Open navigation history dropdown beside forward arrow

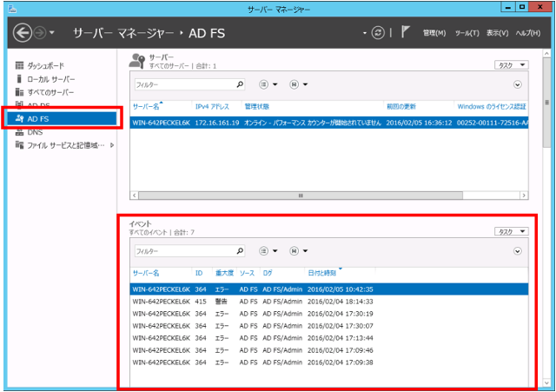pyautogui.click(x=52, y=33)
